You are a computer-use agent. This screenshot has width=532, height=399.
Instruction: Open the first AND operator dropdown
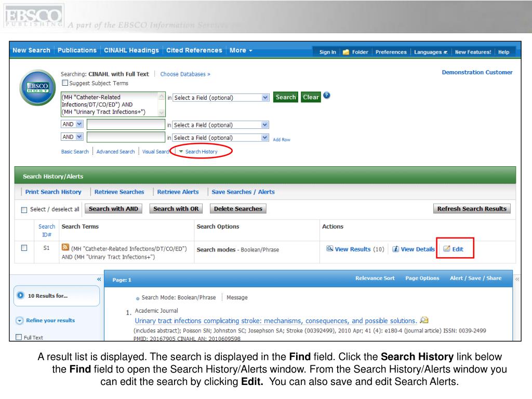point(72,125)
